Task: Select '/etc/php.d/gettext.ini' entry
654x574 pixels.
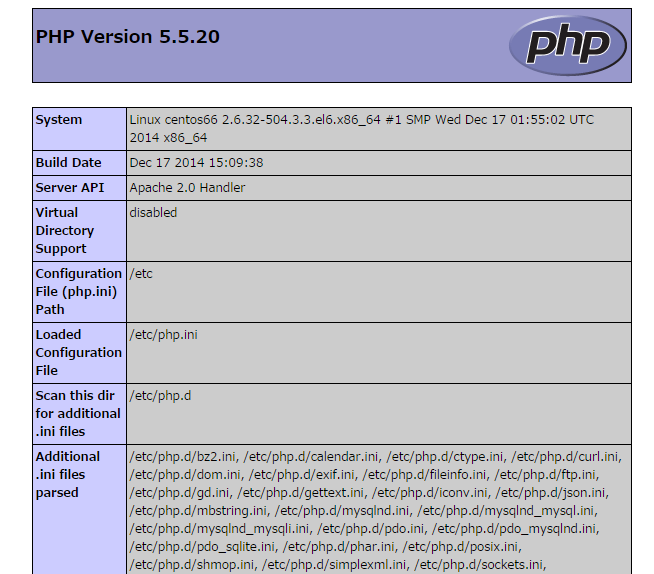Action: pyautogui.click(x=300, y=493)
